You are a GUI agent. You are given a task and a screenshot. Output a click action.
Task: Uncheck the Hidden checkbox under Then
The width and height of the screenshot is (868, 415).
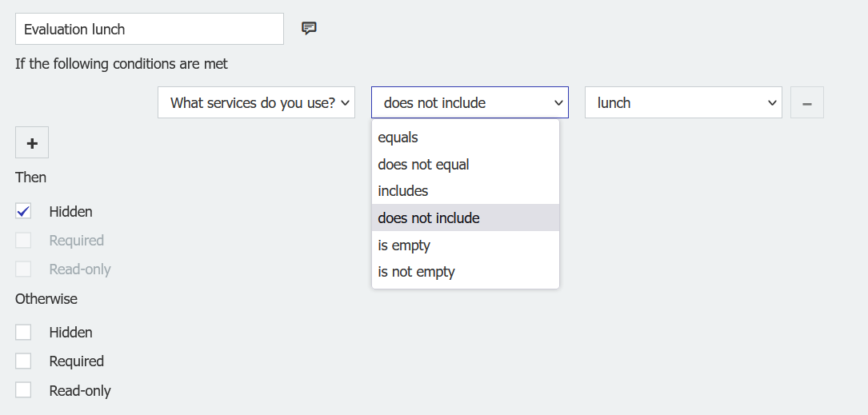coord(23,212)
